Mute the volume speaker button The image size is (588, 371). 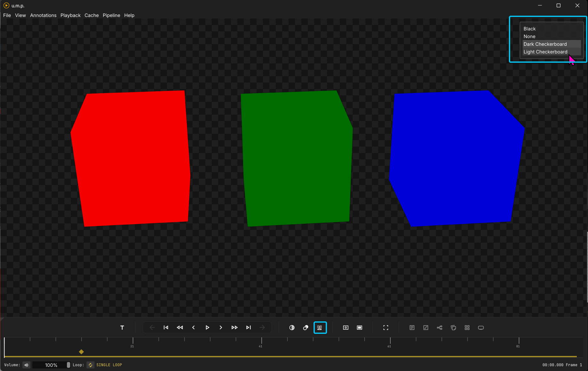coord(27,365)
